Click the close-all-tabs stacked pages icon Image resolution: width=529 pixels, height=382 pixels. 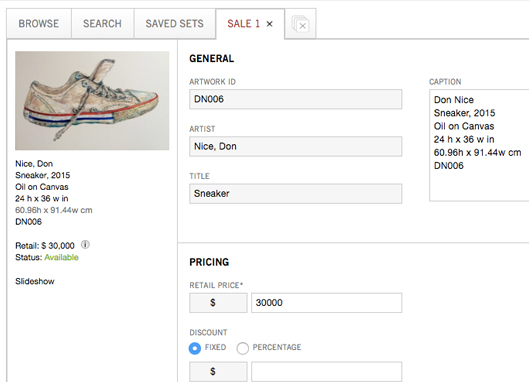click(x=300, y=24)
